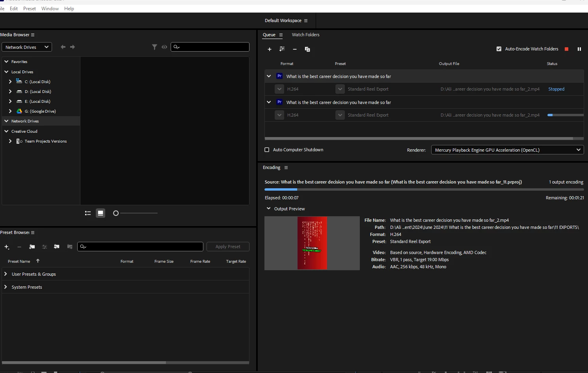Select Network Drives tree item
588x373 pixels.
(40, 121)
